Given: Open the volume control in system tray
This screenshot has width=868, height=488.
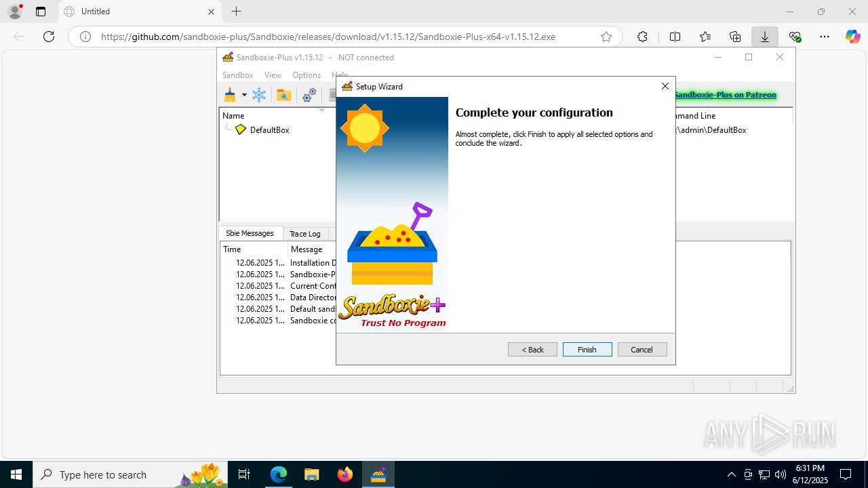Looking at the screenshot, I should pos(781,474).
